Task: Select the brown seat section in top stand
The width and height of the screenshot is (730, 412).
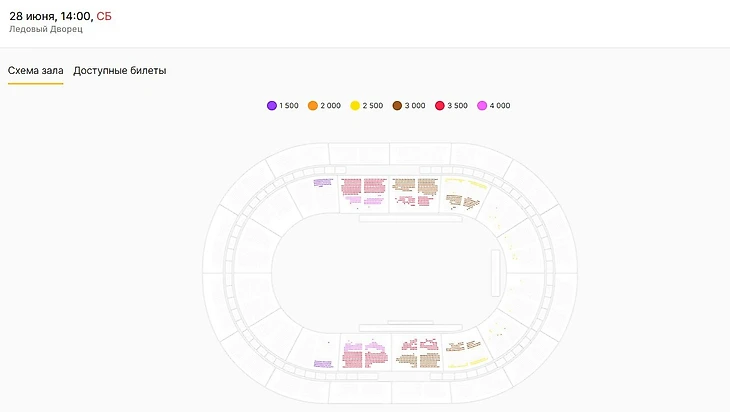Action: [415, 186]
